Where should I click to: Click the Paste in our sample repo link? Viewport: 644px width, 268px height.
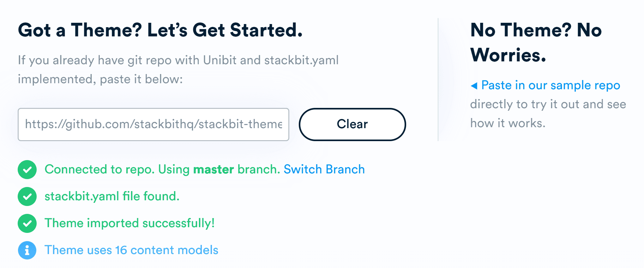[551, 85]
